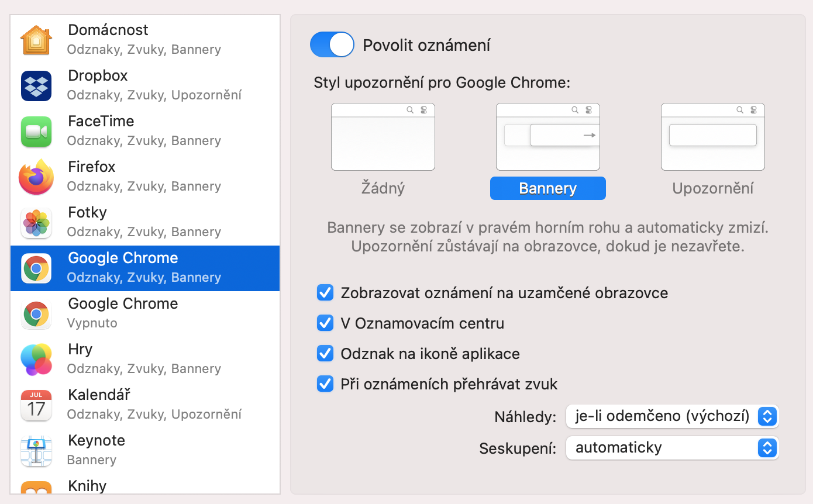Disable Odznak na ikoně aplikace checkbox

(325, 353)
